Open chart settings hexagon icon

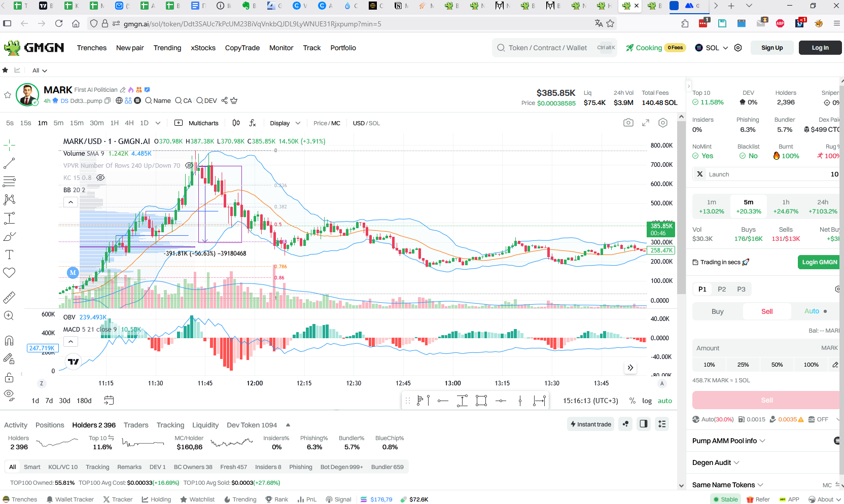click(663, 123)
